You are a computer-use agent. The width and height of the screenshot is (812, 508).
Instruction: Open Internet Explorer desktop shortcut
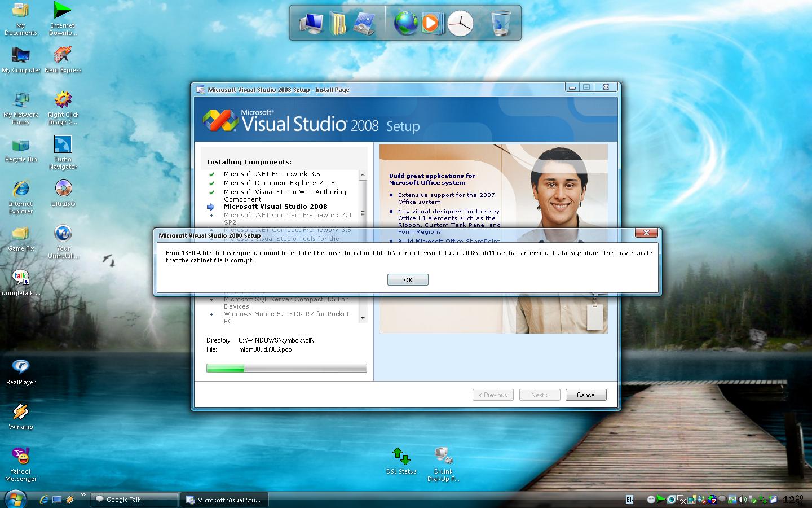coord(21,197)
